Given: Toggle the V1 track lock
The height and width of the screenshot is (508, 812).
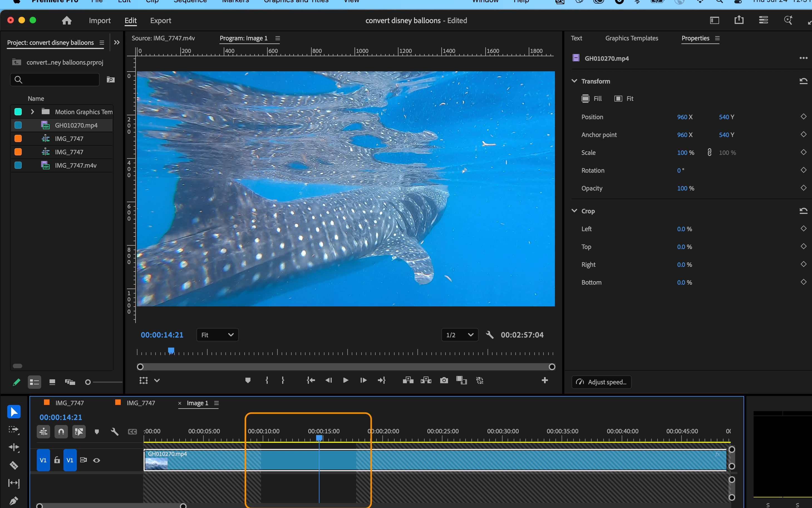Looking at the screenshot, I should click(57, 460).
